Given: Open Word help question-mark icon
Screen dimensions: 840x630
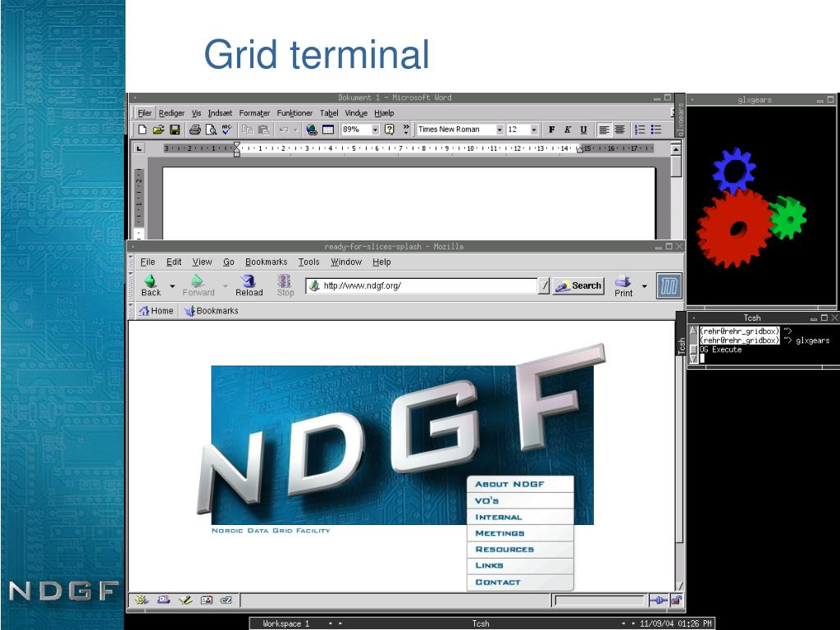Looking at the screenshot, I should point(390,130).
